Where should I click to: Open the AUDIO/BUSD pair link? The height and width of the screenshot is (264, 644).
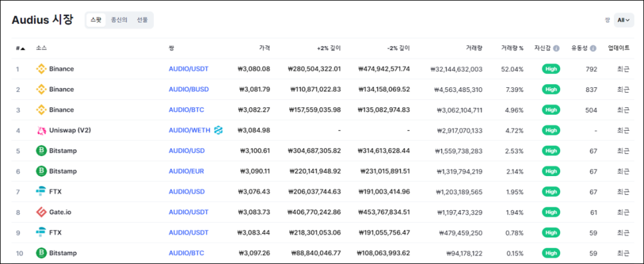189,89
